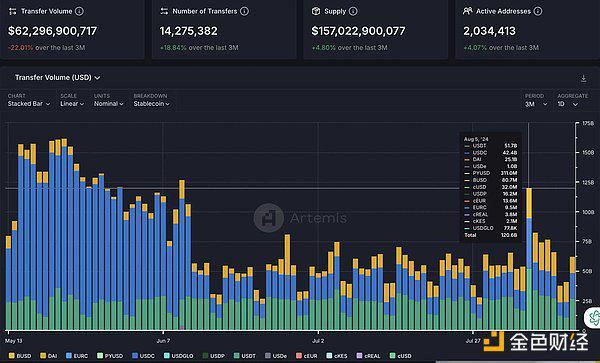Toggle cEUR series in legend

(307, 356)
